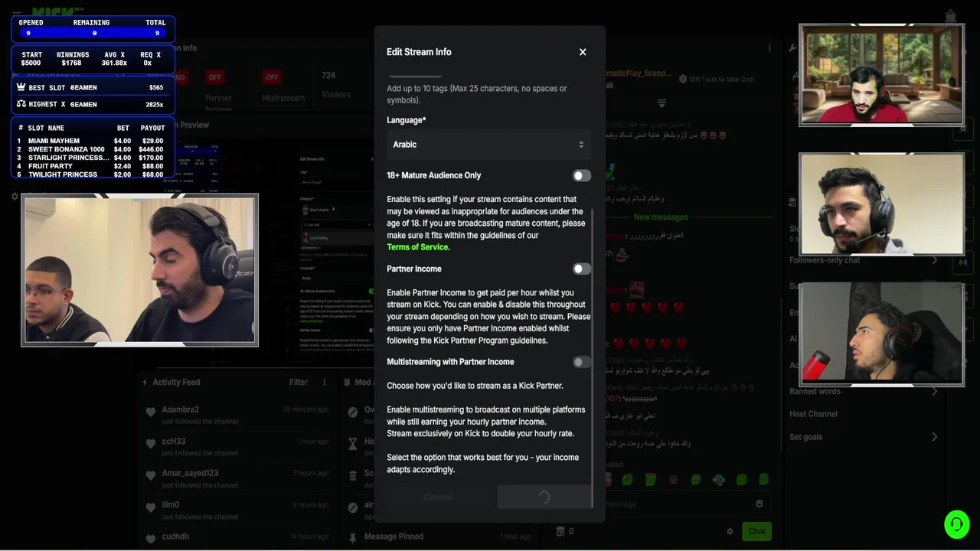Expand the Set goals option
This screenshot has width=980, height=551.
[x=864, y=437]
